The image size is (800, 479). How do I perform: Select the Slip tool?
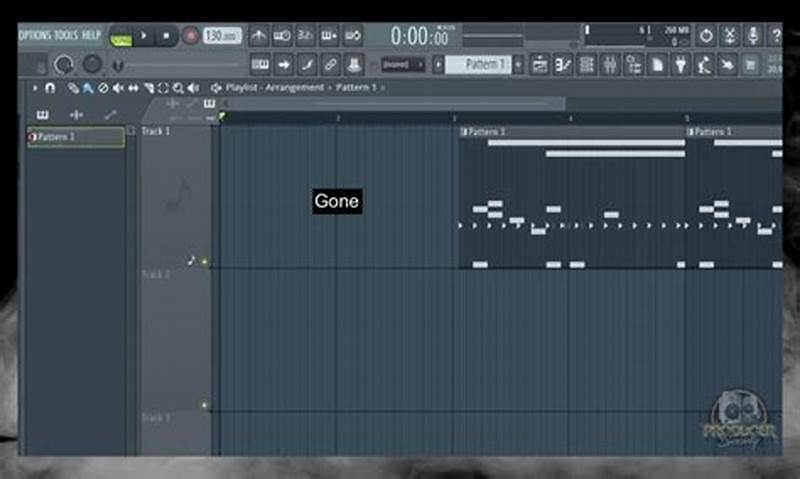[x=133, y=88]
